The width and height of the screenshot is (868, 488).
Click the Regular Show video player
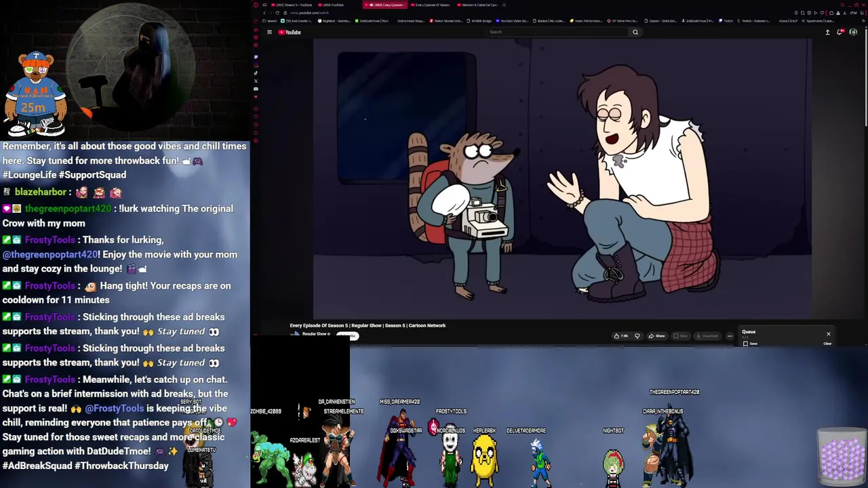(x=562, y=178)
